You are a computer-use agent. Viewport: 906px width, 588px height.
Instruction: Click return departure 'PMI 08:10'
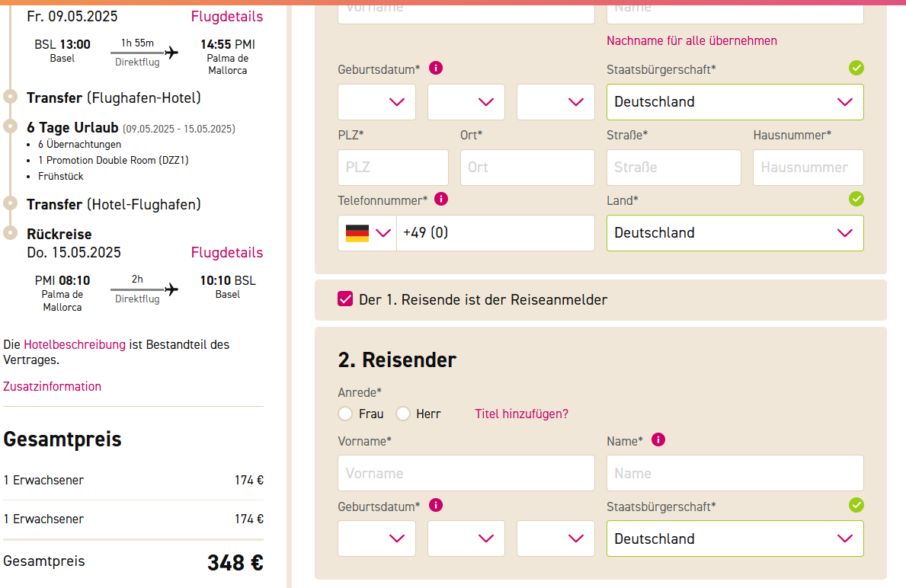62,281
